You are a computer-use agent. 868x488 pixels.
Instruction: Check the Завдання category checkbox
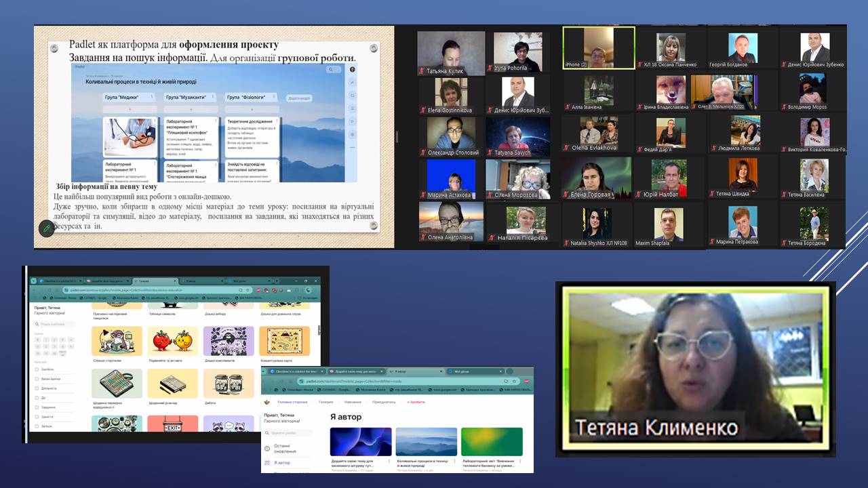[37, 407]
